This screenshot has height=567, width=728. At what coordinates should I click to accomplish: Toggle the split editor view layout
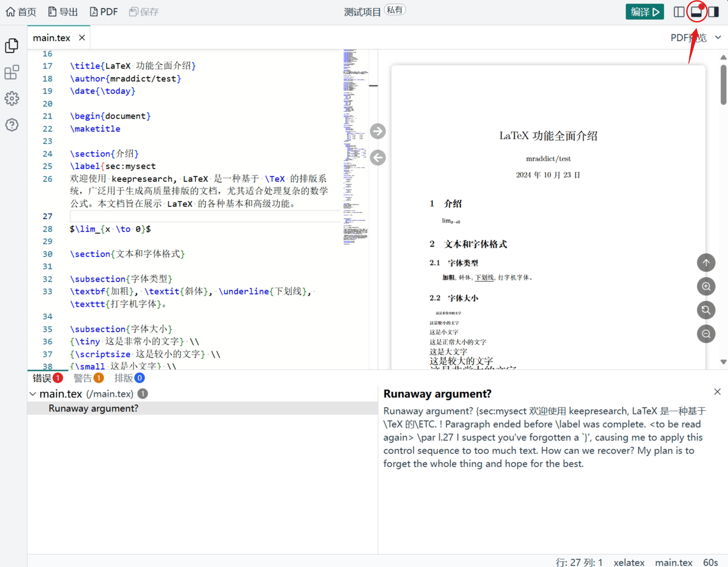[x=678, y=11]
